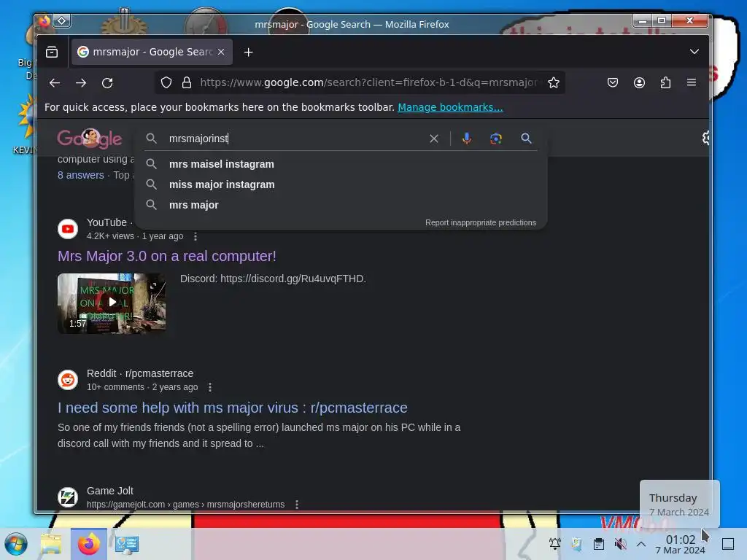Clear the Google search box text
The image size is (747, 560).
tap(433, 139)
